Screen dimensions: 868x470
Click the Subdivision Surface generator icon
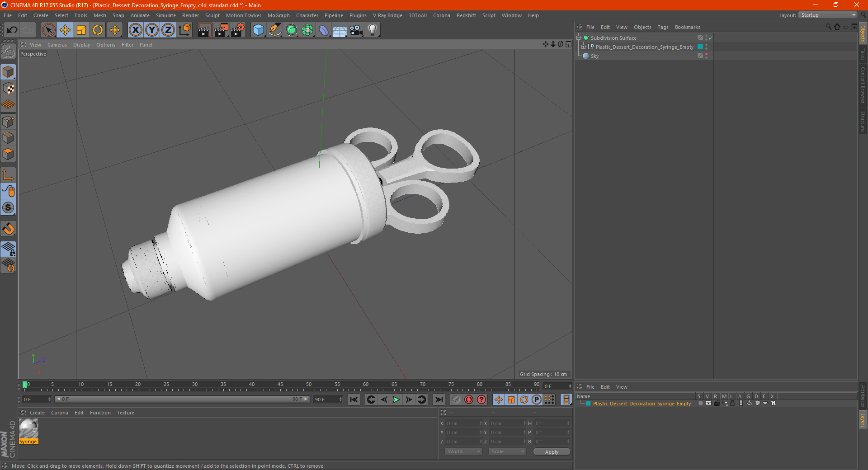pos(291,30)
